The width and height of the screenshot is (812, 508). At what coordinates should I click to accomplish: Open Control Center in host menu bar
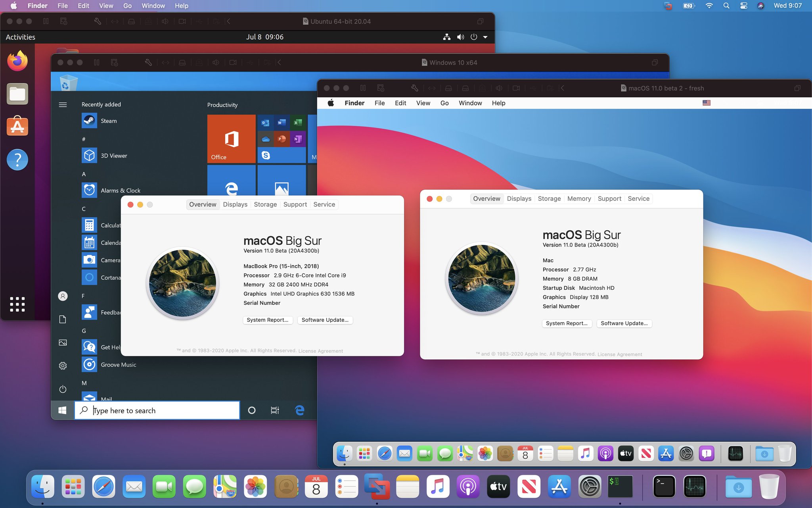click(744, 6)
